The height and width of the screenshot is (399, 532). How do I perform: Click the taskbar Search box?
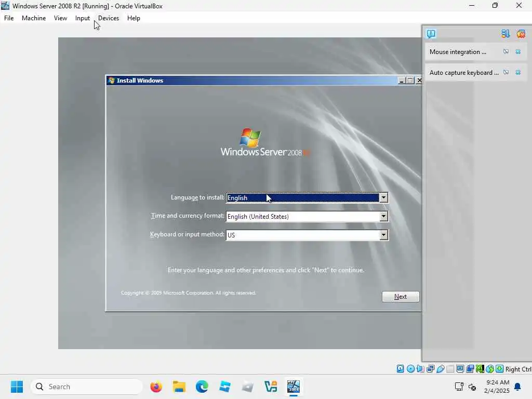coord(87,387)
